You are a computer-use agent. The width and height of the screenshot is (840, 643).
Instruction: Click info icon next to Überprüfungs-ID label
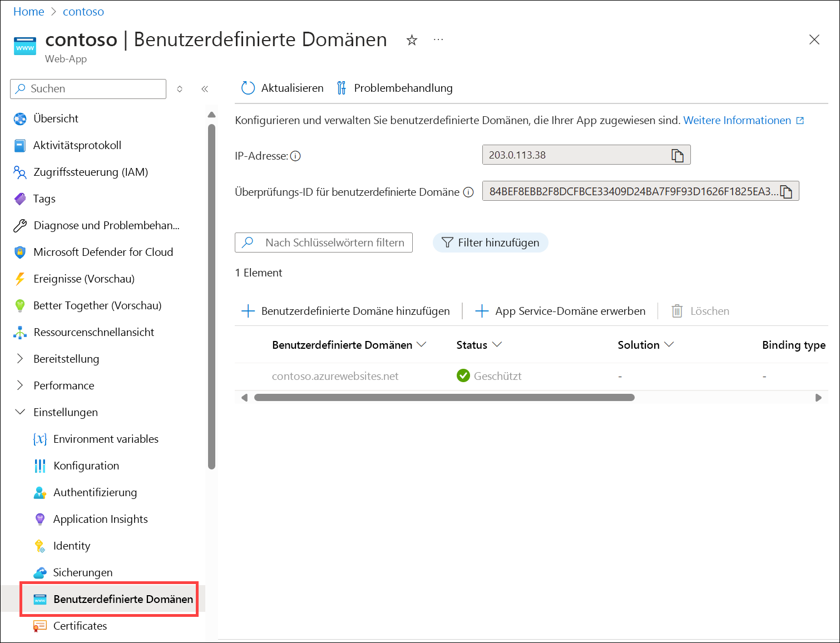click(468, 192)
